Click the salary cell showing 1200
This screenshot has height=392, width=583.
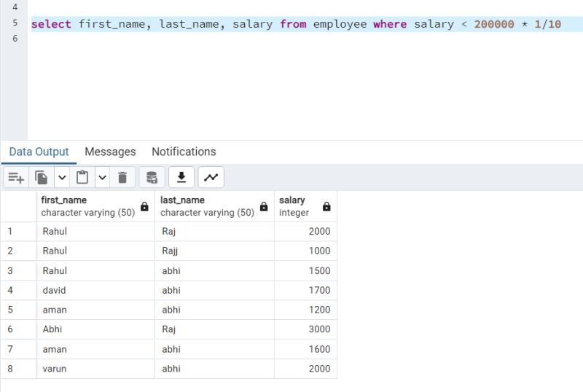305,310
